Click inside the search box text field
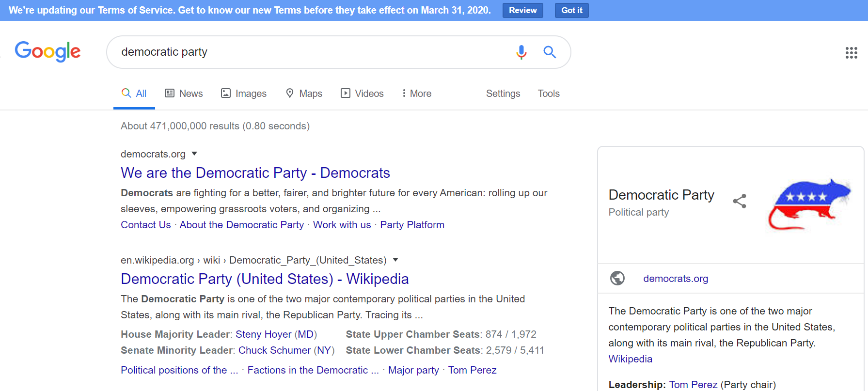Screen dimensions: 868x391 [310, 52]
